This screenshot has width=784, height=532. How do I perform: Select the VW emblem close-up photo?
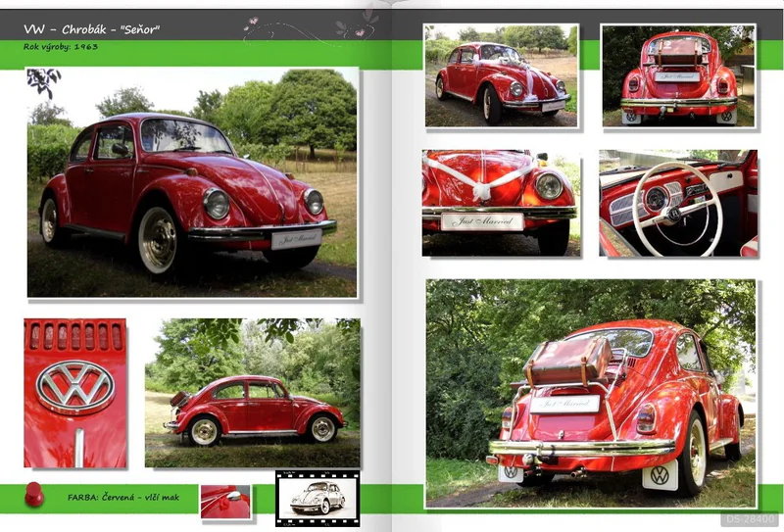pyautogui.click(x=75, y=393)
